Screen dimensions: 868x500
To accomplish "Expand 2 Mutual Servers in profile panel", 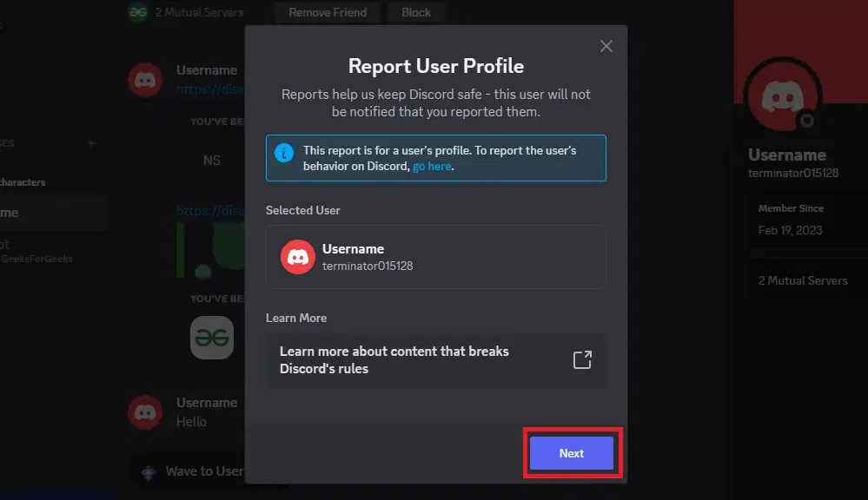I will pos(803,280).
